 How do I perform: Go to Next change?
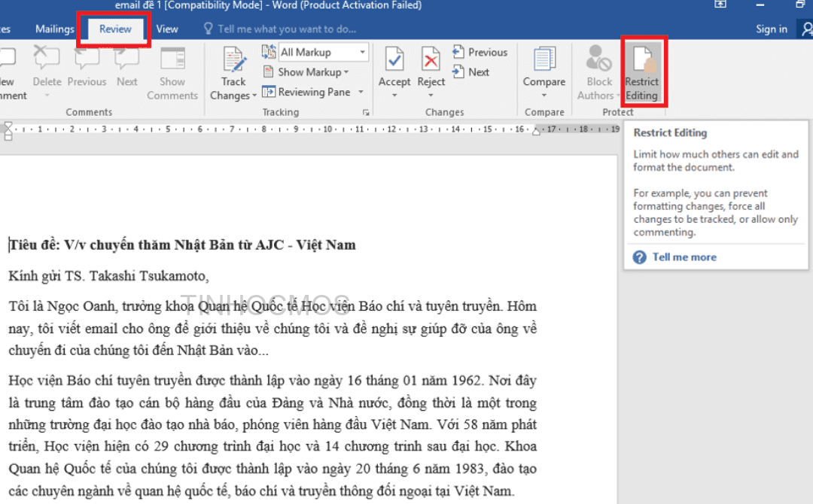[470, 72]
